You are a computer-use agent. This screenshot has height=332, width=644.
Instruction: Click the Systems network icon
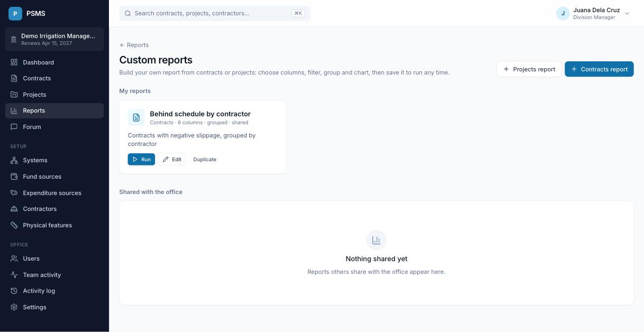pyautogui.click(x=14, y=160)
